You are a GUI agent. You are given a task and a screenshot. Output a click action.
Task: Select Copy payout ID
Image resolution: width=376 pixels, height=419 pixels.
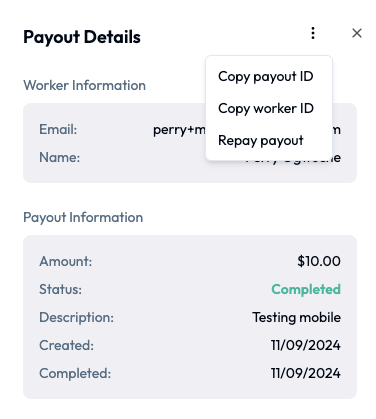266,77
